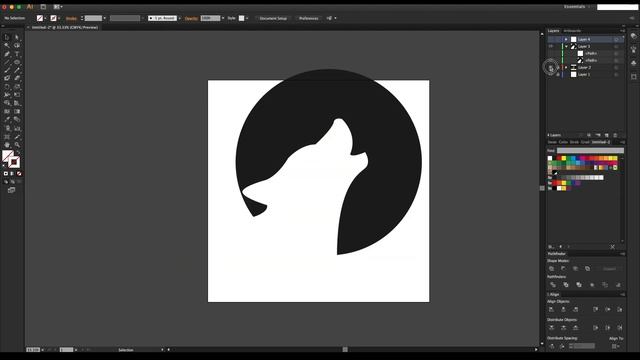Open the Color panel tab

(x=563, y=142)
